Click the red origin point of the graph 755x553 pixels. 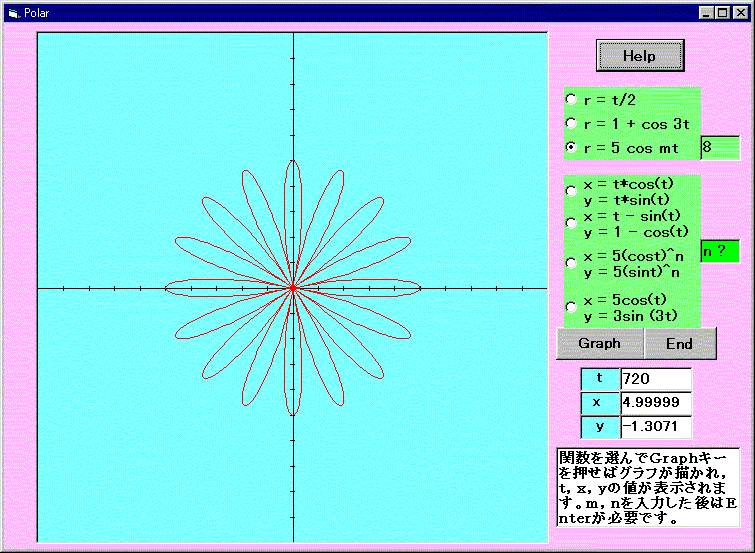(x=293, y=288)
